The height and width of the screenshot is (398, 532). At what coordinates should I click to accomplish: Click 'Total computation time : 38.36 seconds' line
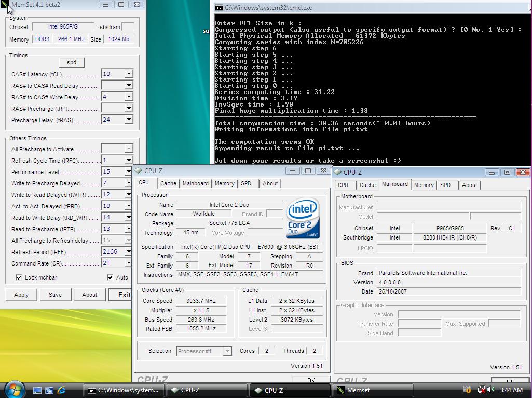322,123
